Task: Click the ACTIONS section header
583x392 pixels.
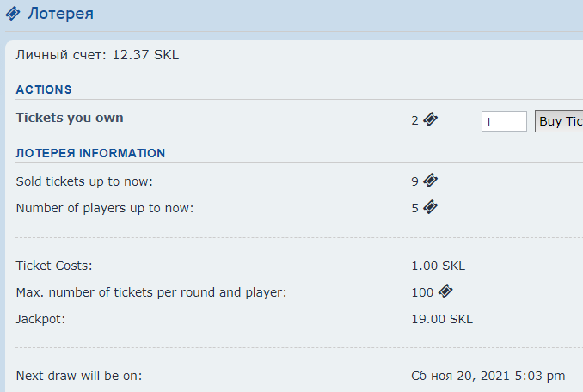Action: 44,89
